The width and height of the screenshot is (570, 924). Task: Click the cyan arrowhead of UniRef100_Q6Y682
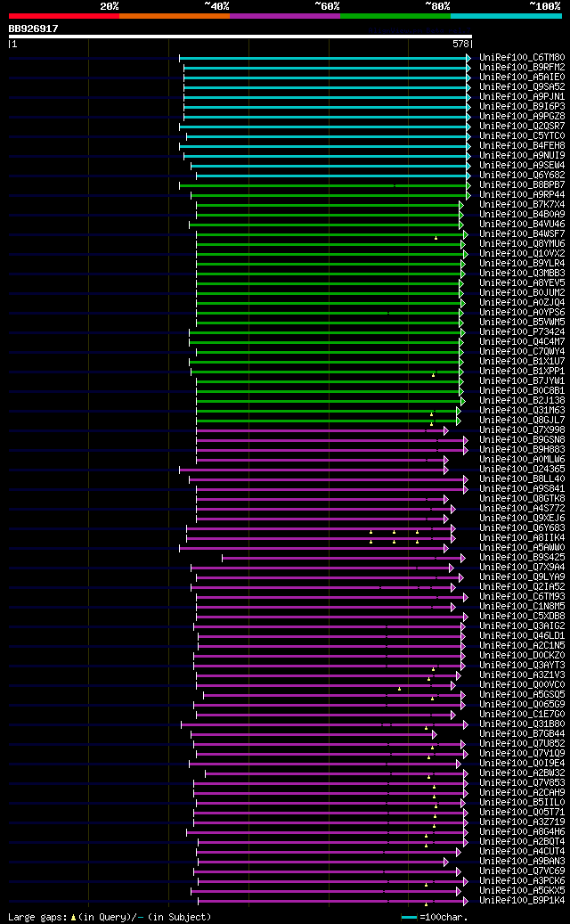pos(468,175)
